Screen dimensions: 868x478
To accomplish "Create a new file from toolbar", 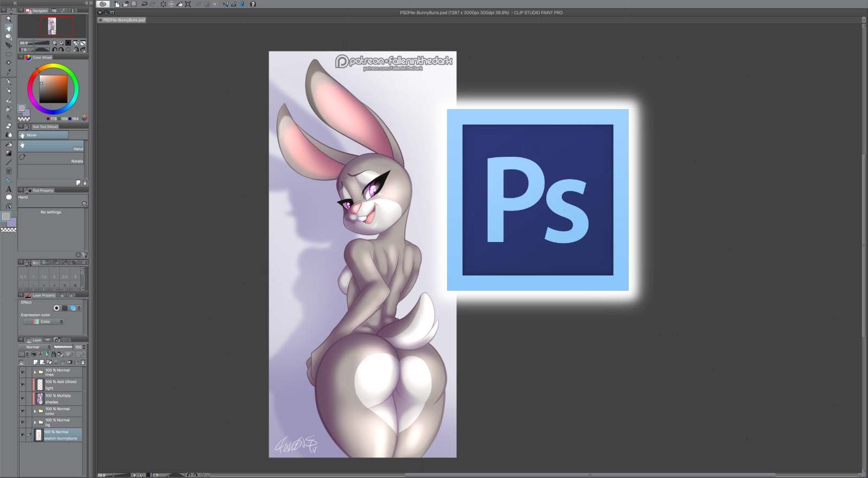I will pyautogui.click(x=117, y=4).
